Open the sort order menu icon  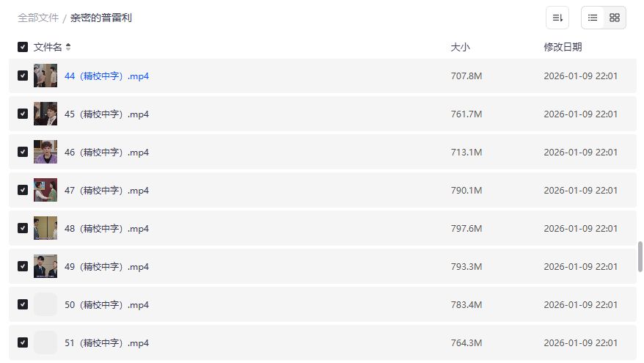[x=557, y=18]
